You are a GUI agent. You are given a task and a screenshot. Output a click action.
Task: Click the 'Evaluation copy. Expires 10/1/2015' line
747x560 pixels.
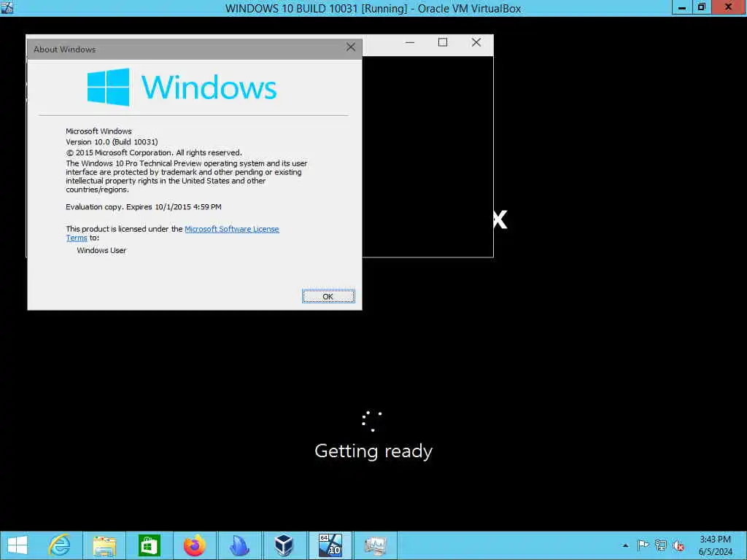[144, 206]
